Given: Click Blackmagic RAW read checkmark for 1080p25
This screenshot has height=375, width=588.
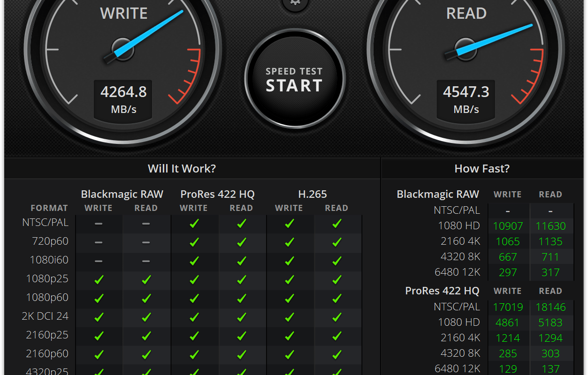Looking at the screenshot, I should [146, 280].
